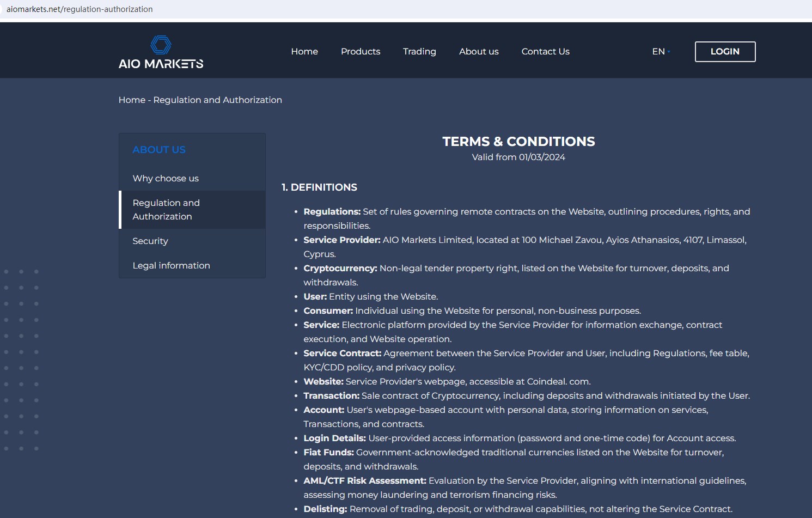Click the bold term Consumer:

pyautogui.click(x=328, y=310)
